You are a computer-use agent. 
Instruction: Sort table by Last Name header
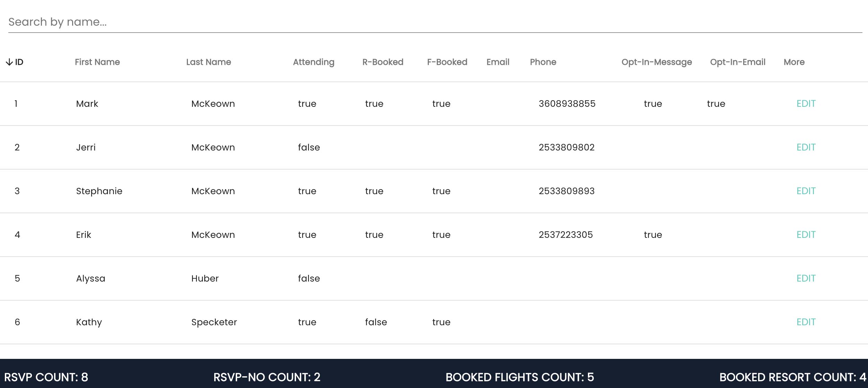click(208, 62)
